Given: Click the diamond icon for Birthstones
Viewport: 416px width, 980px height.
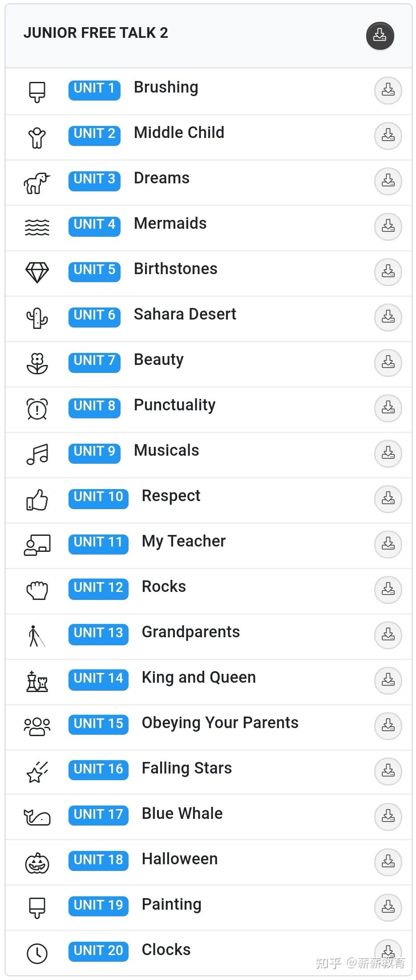Looking at the screenshot, I should (37, 272).
